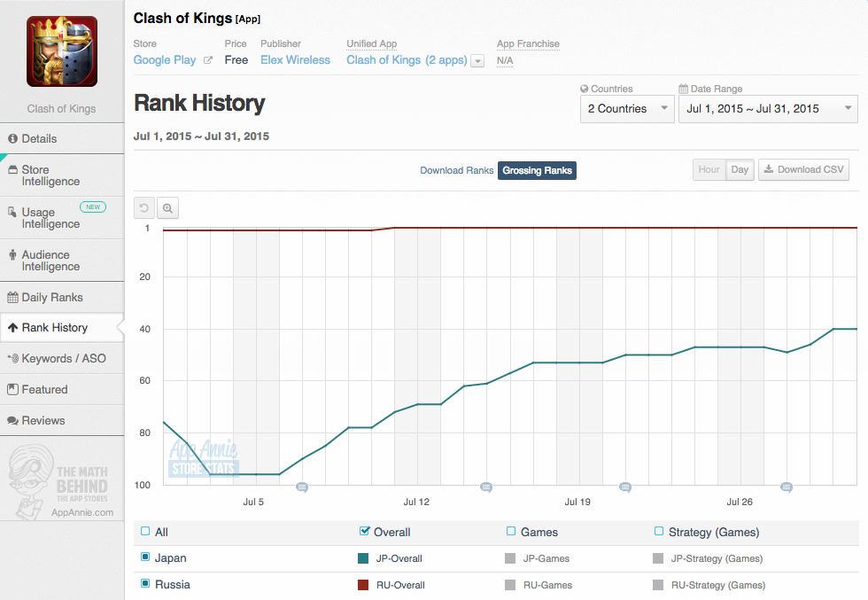Toggle the Japan country checkbox

pyautogui.click(x=145, y=557)
